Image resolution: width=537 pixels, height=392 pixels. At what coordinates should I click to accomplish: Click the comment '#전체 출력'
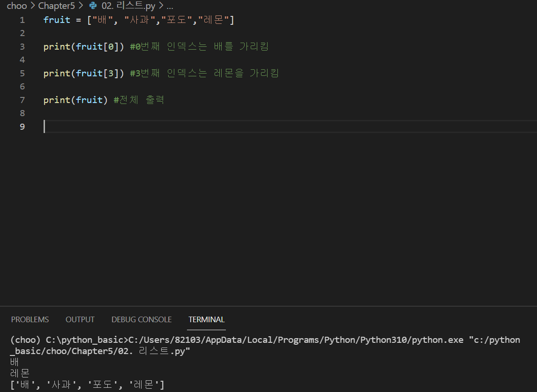[x=139, y=100]
